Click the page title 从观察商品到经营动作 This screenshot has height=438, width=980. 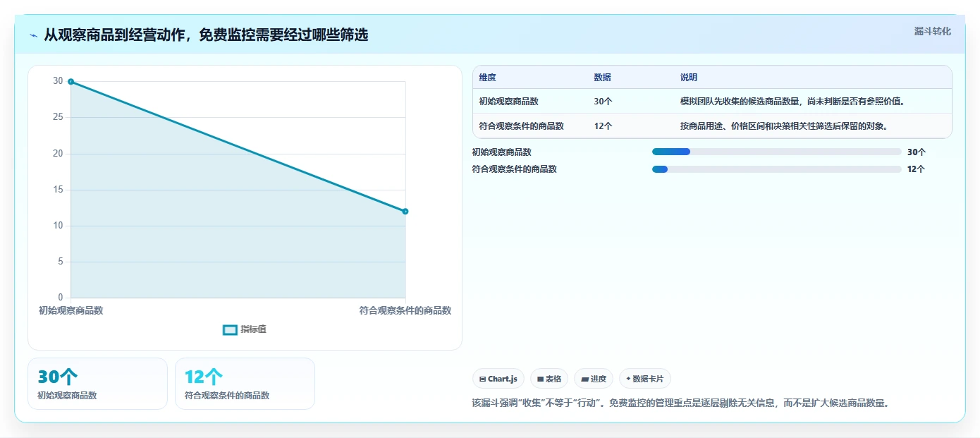coord(206,35)
